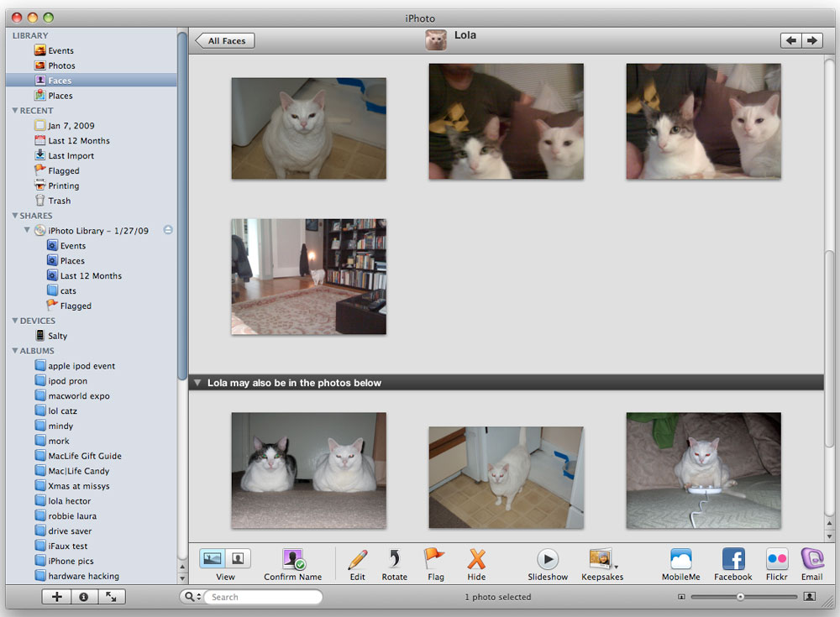Image resolution: width=840 pixels, height=617 pixels.
Task: Click the Edit pencil icon
Action: tap(357, 560)
